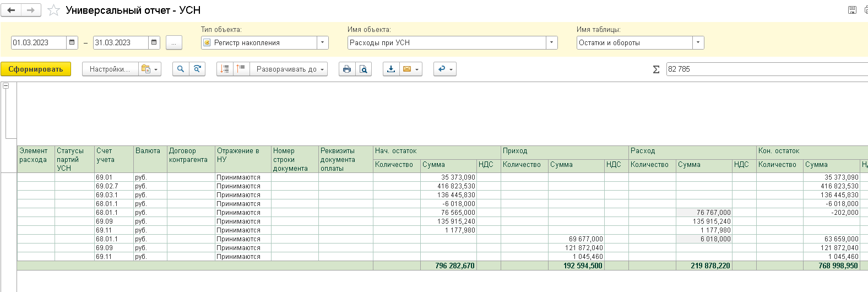The image size is (868, 292).
Task: Add report to favorites with star
Action: 53,10
